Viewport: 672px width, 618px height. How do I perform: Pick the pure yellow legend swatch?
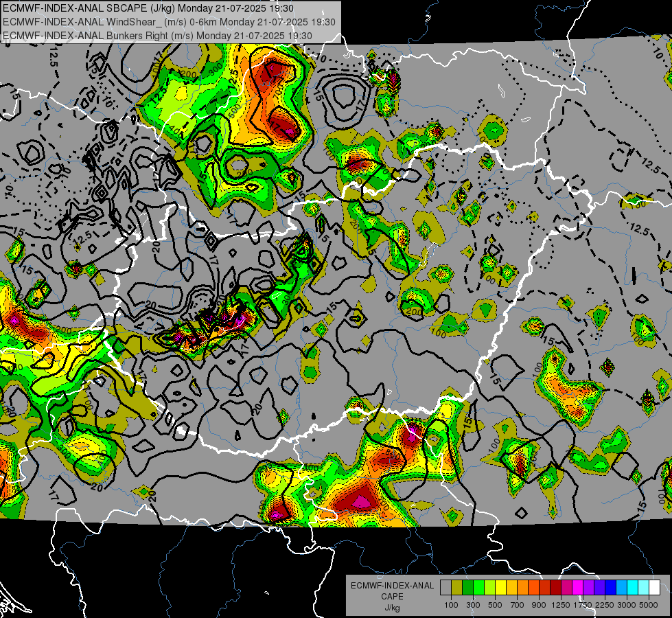[500, 587]
